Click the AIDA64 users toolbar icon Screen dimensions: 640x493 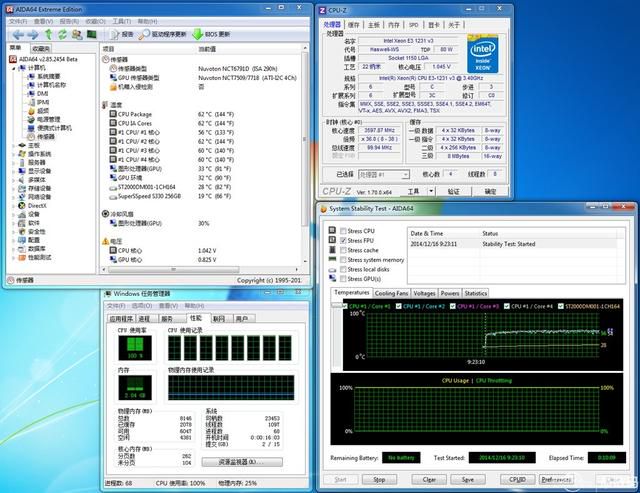pos(77,34)
